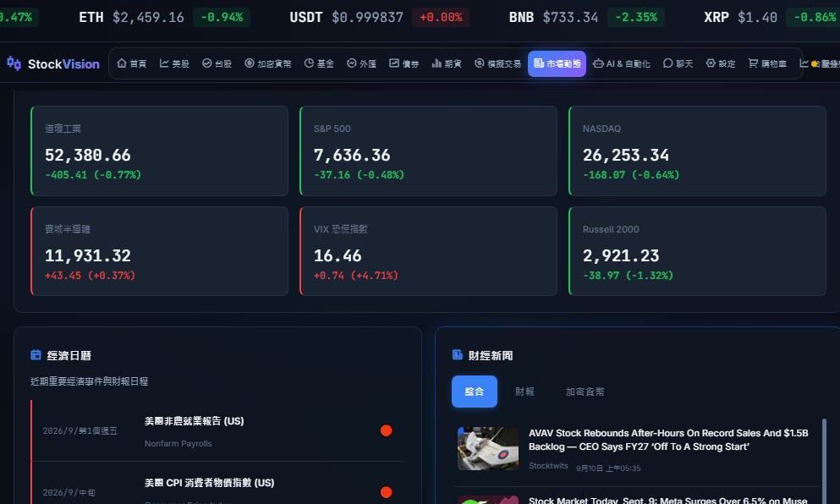Open the 台股 Taiwan stocks nav item
840x504 pixels.
217,63
